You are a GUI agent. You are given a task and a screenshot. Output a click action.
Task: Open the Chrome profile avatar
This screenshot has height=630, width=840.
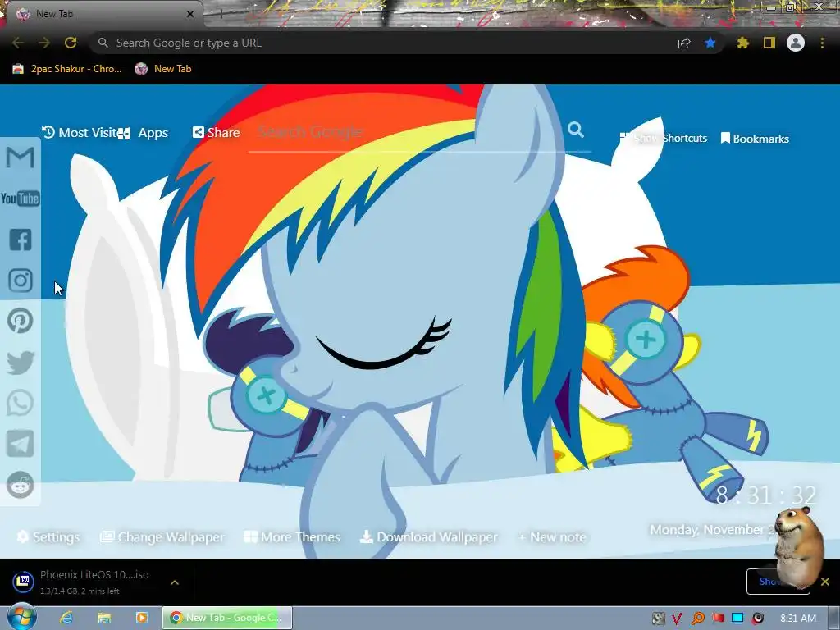coord(796,43)
